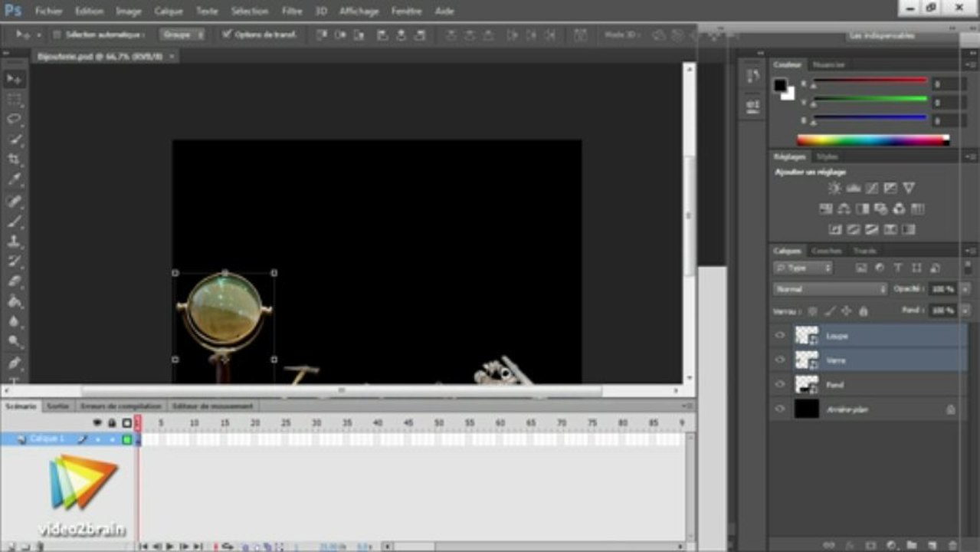Select the Move tool in the toolbox
Screen dimensions: 980x552
coord(15,79)
